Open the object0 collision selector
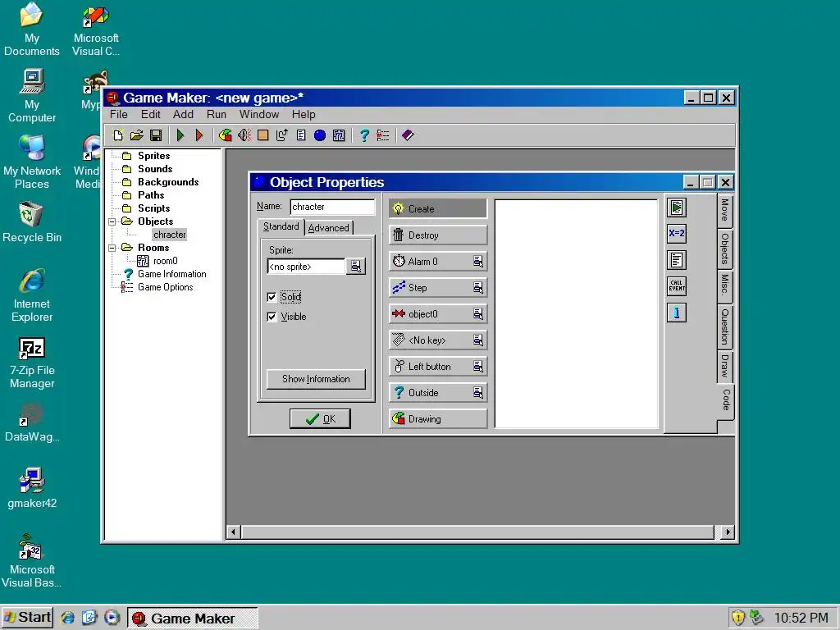 click(478, 313)
